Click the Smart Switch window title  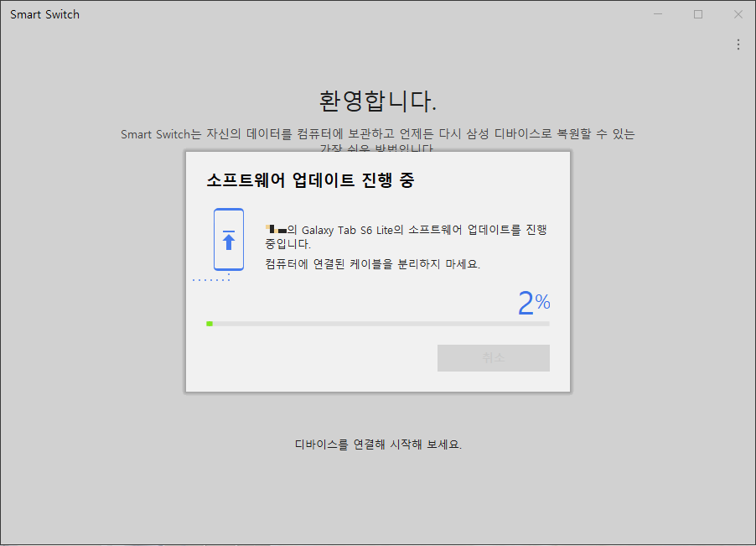(x=44, y=14)
